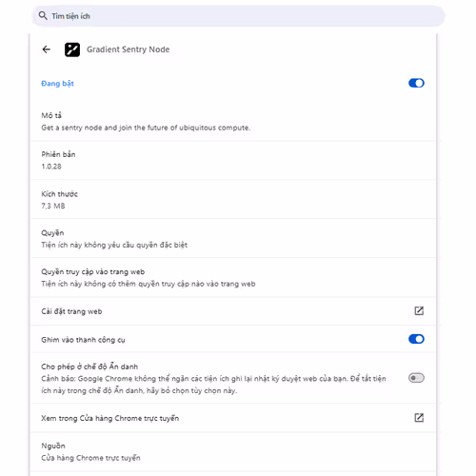The image size is (476, 476).
Task: Click the Đang bật status label
Action: point(57,84)
